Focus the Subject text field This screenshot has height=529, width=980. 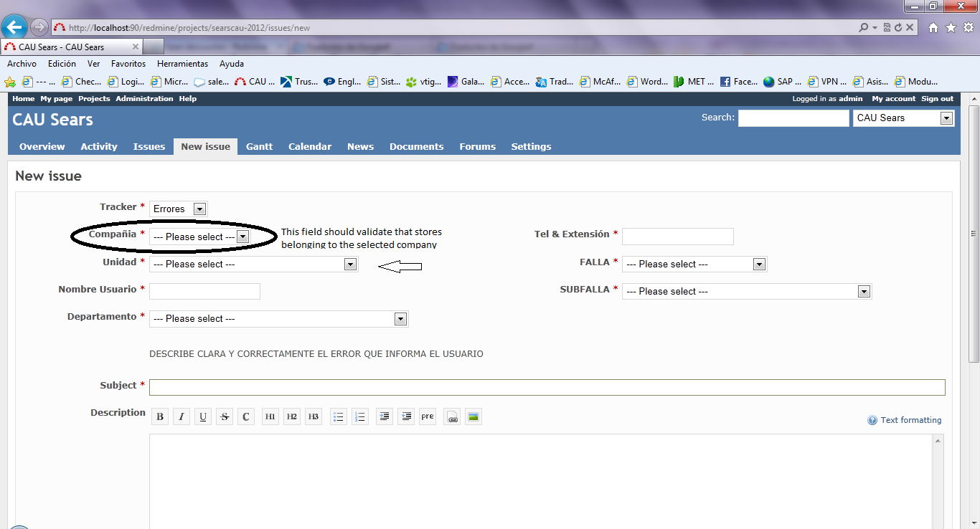547,387
